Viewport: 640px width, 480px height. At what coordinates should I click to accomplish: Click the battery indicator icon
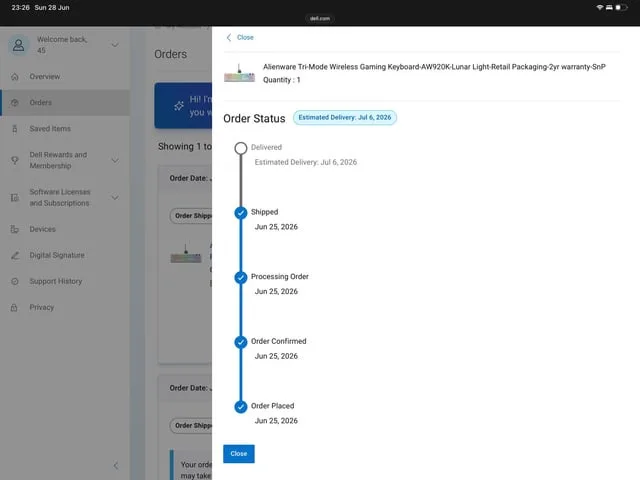click(x=621, y=8)
